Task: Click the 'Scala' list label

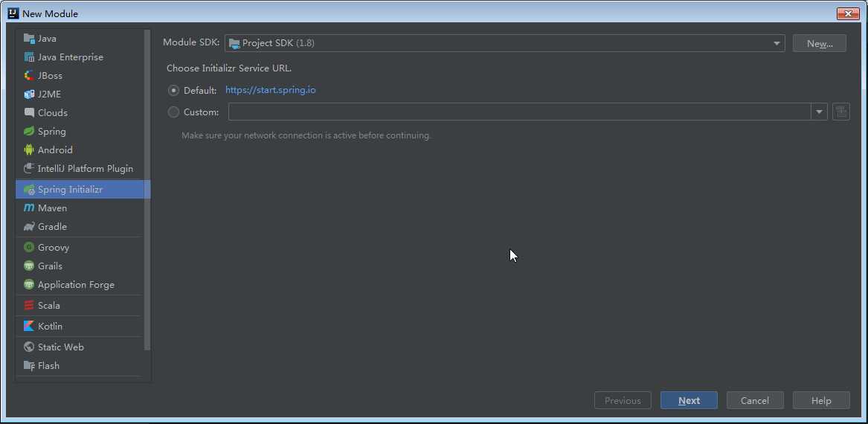Action: (48, 306)
